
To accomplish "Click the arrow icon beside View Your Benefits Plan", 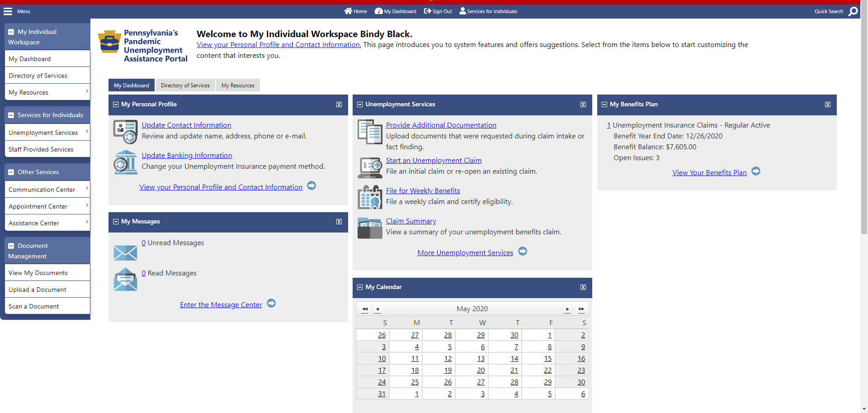I will pos(756,171).
